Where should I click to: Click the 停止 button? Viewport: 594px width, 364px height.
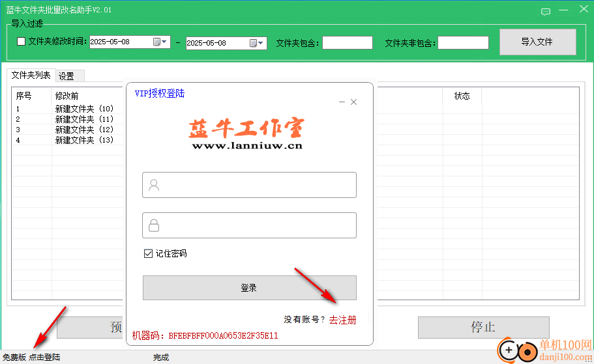(483, 328)
